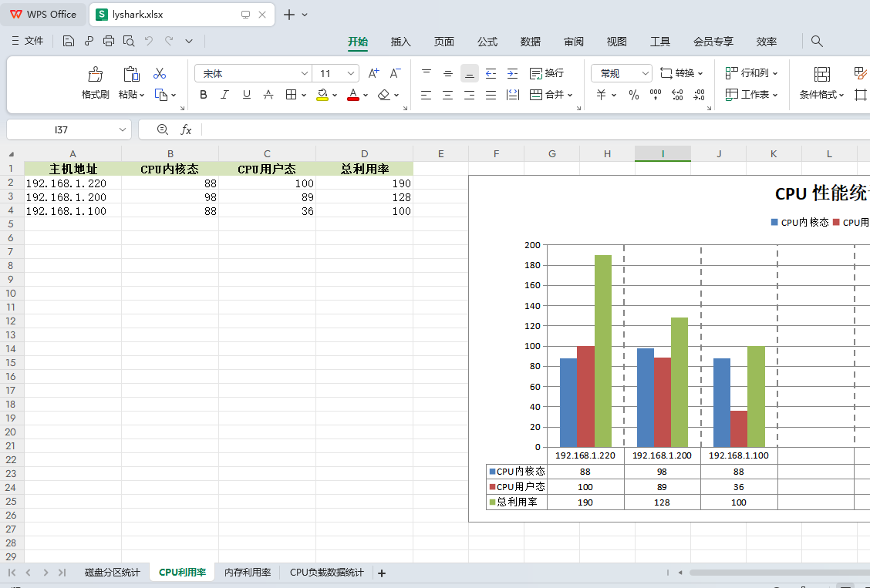Toggle Top Align for cell
The image size is (870, 588).
coord(426,73)
